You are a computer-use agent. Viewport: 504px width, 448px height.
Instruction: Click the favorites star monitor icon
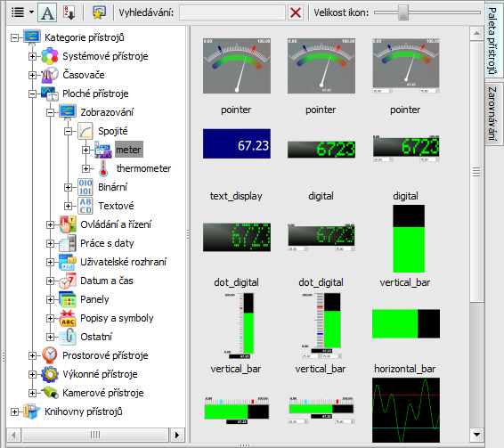(99, 12)
